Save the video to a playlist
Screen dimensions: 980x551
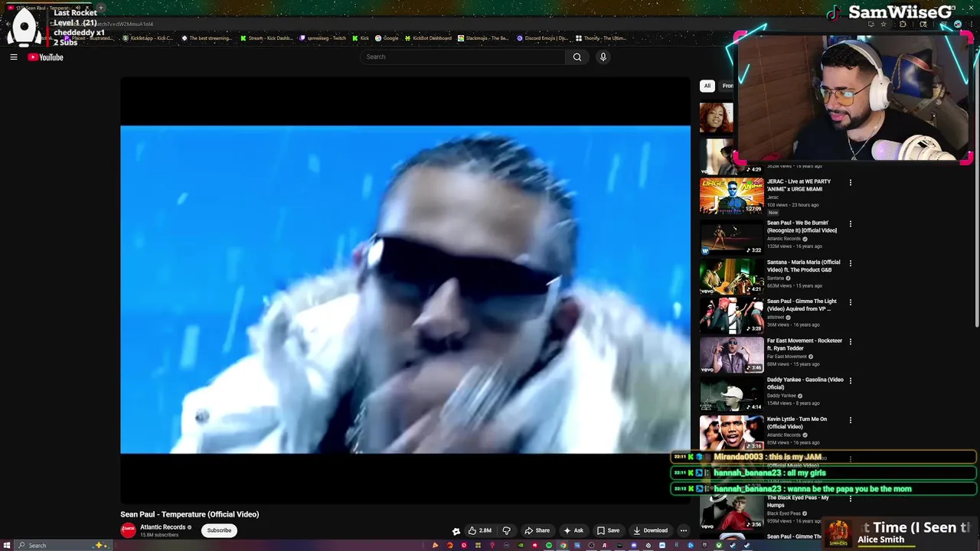coord(609,530)
